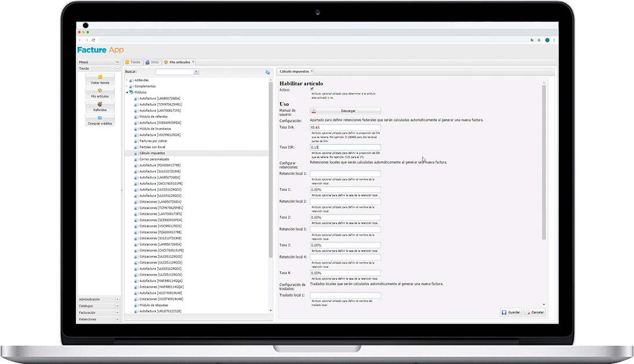
Task: Expand the Complementos tree node
Action: click(x=127, y=86)
